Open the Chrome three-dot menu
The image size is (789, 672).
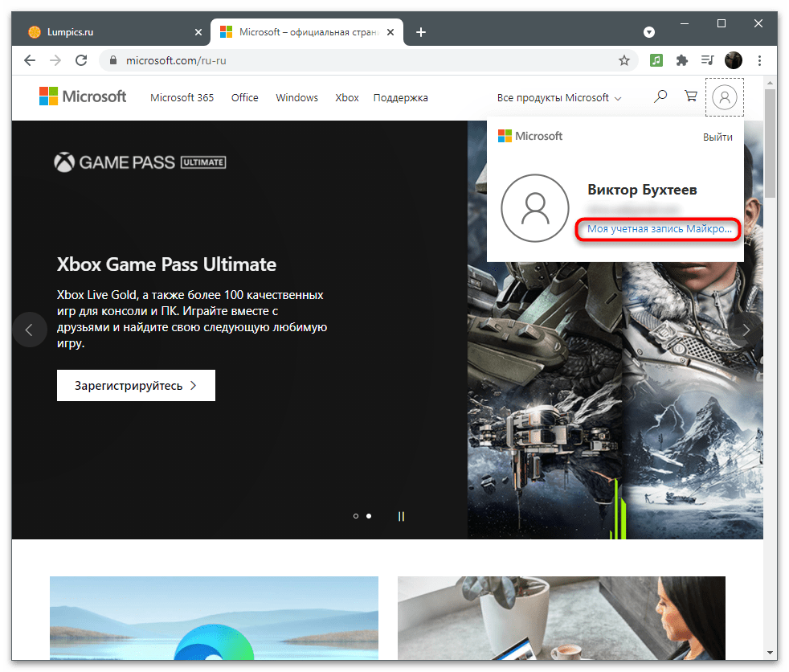(x=759, y=60)
